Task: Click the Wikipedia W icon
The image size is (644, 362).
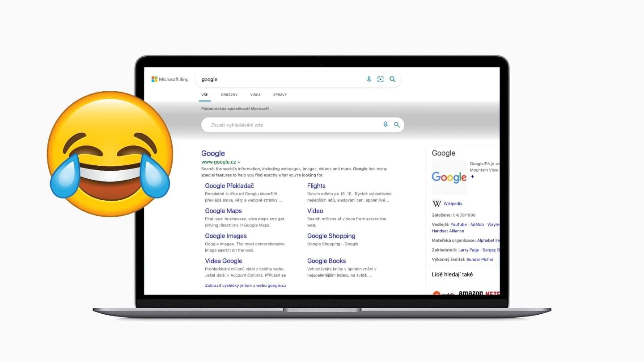Action: tap(437, 203)
